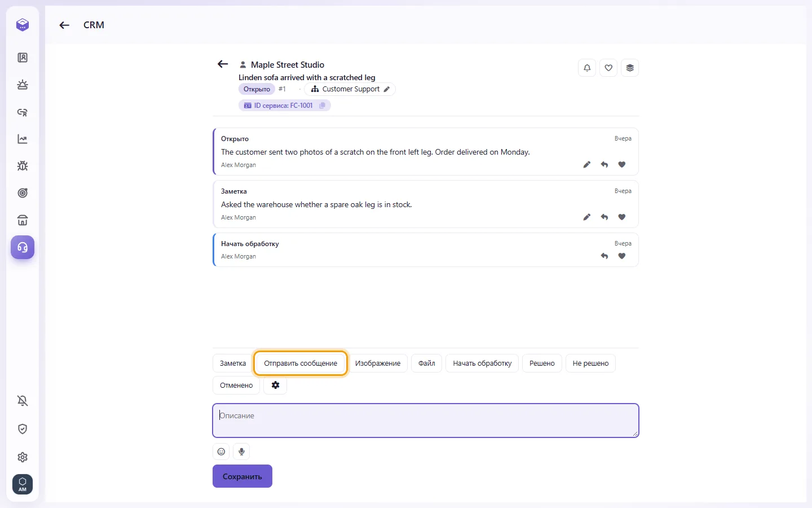Viewport: 812px width, 508px height.
Task: Open action settings gear beside Отменено
Action: click(x=275, y=386)
